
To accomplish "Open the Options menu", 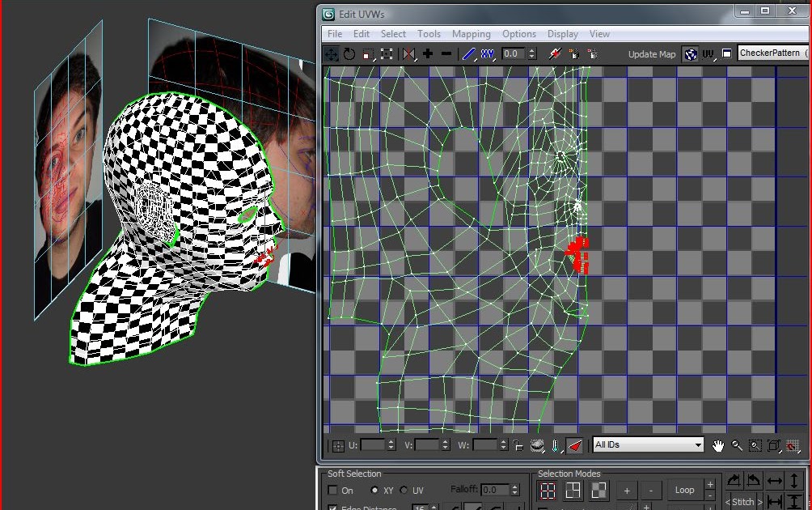I will coord(518,34).
